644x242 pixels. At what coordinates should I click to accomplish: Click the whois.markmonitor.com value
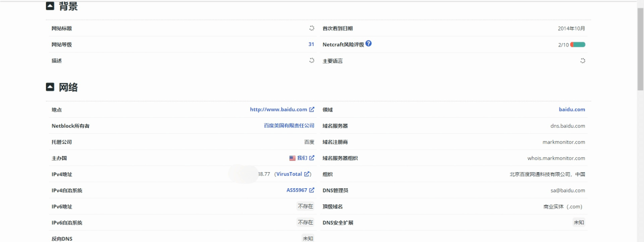(x=556, y=158)
